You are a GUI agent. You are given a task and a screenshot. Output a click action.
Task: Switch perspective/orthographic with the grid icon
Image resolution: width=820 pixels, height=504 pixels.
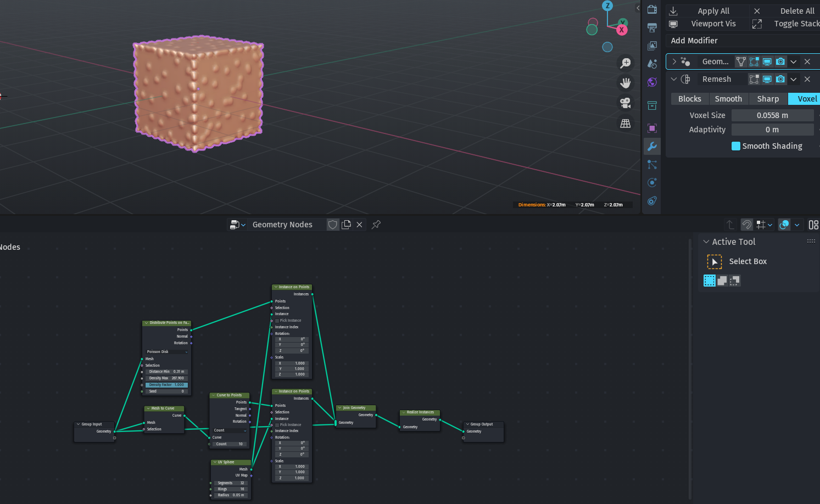(625, 124)
